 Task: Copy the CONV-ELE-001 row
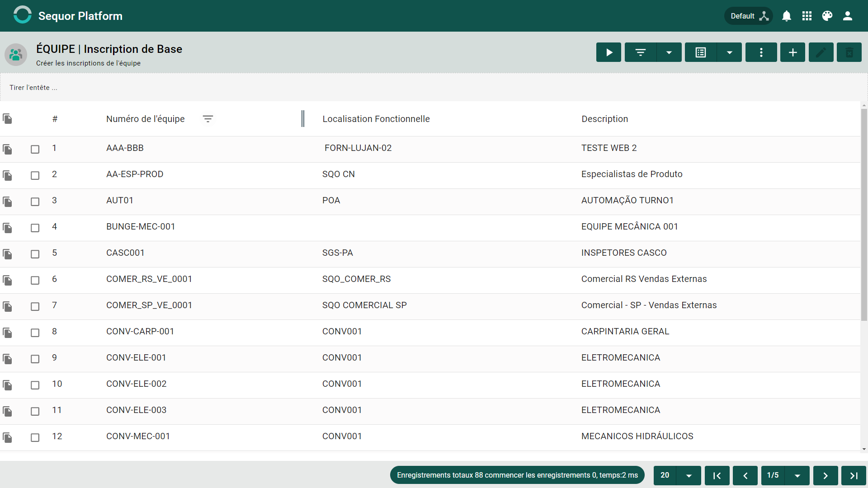(7, 359)
